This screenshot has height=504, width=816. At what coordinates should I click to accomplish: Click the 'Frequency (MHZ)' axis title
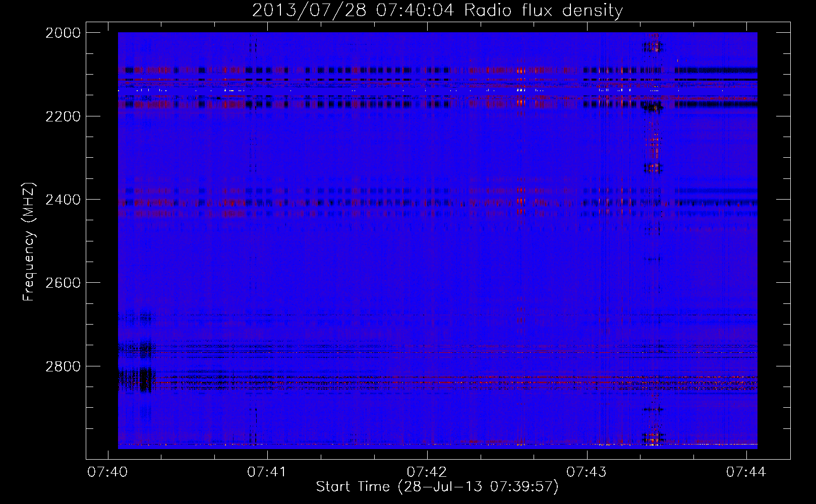click(x=29, y=242)
